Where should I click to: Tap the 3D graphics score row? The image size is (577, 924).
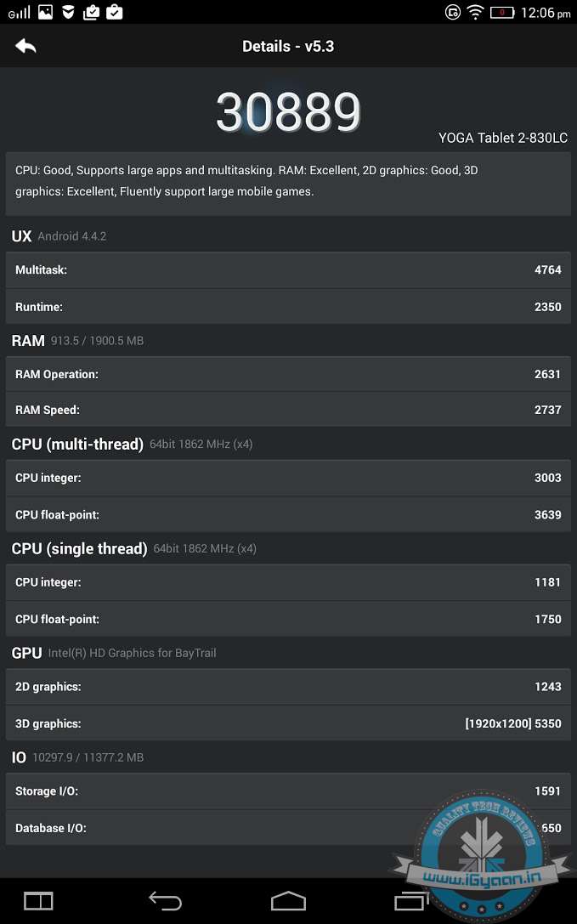[288, 723]
